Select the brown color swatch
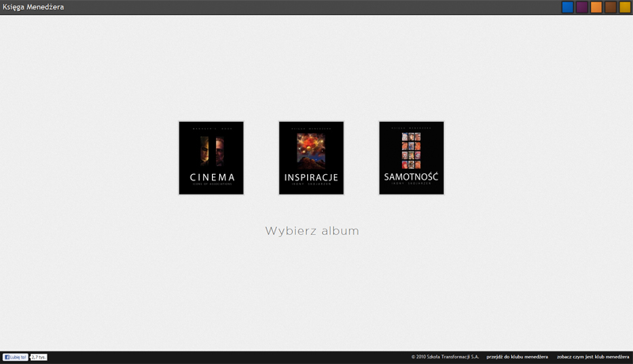Image resolution: width=633 pixels, height=364 pixels. (x=610, y=7)
